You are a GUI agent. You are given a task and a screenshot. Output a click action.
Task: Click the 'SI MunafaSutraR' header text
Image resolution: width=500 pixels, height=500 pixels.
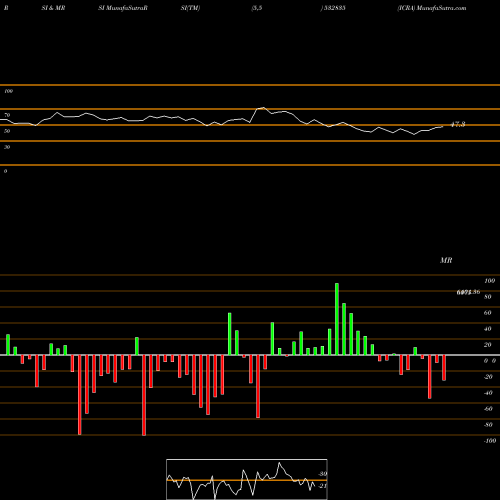pyautogui.click(x=123, y=8)
